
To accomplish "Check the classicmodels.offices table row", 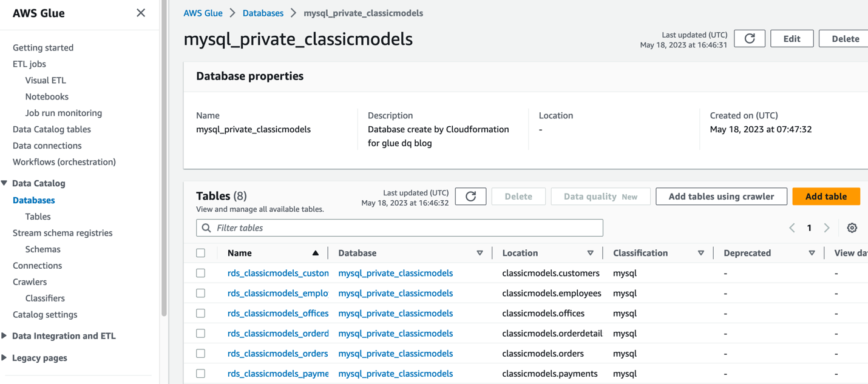I will tap(201, 313).
